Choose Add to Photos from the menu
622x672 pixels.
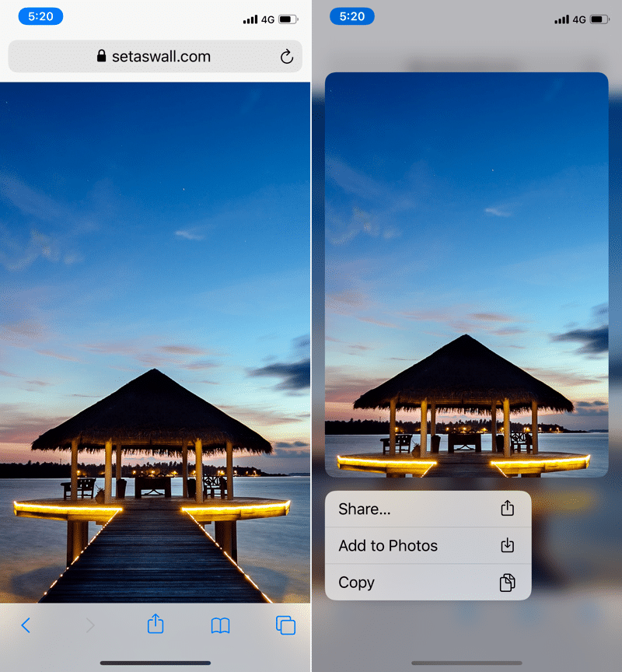pos(388,545)
